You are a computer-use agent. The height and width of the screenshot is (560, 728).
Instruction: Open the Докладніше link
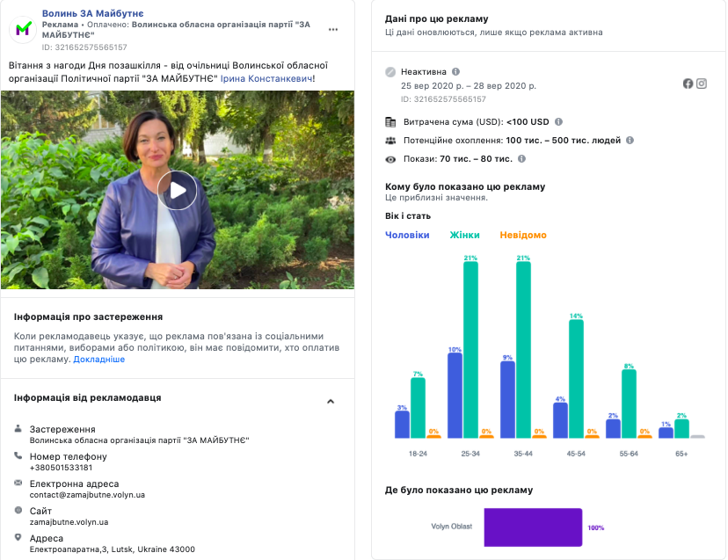(x=98, y=360)
